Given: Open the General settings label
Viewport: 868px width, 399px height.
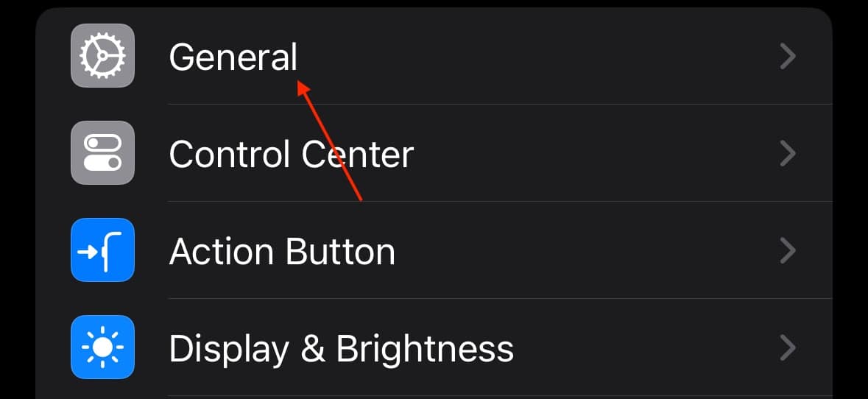Looking at the screenshot, I should (233, 57).
